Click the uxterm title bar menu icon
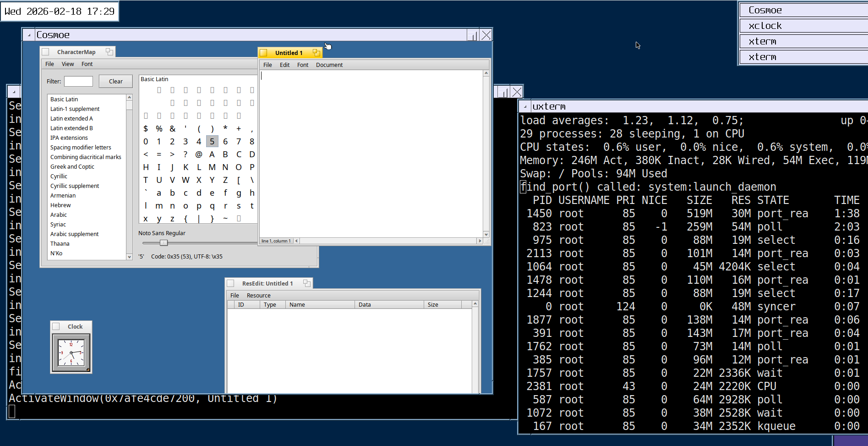This screenshot has height=446, width=868. pyautogui.click(x=525, y=106)
